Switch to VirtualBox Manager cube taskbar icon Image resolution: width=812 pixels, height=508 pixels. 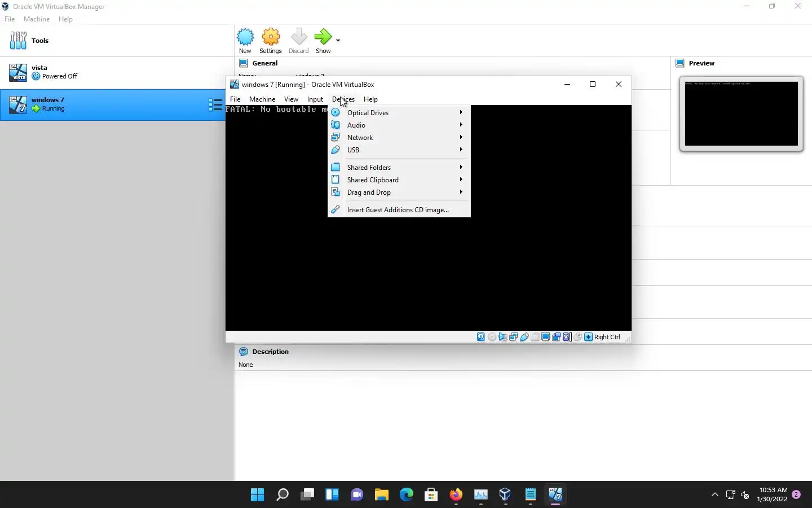coord(505,495)
